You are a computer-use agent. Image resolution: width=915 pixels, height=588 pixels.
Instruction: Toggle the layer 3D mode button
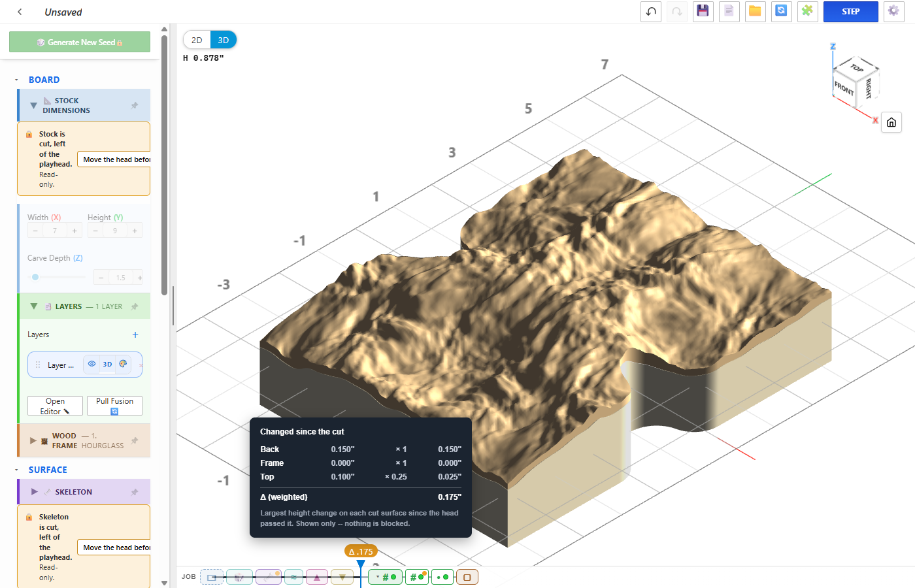click(x=107, y=365)
